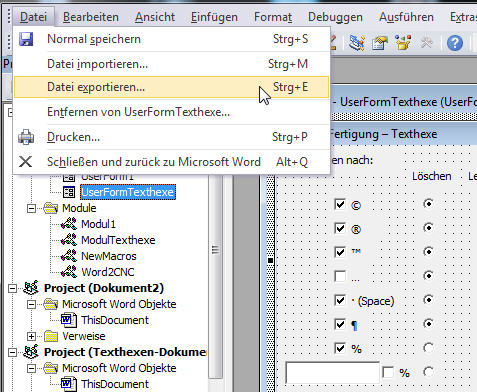Select Löschen radio button for (Space) row

tap(428, 300)
